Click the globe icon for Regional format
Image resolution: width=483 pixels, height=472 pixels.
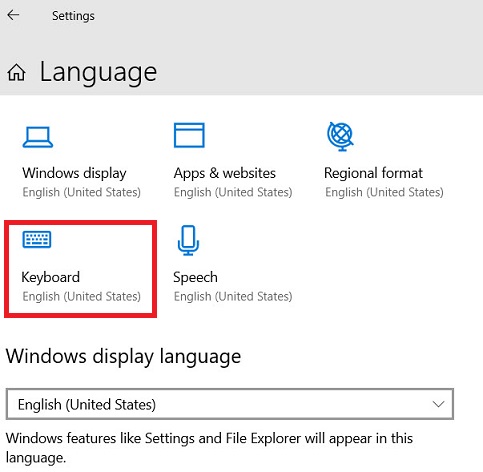[340, 136]
